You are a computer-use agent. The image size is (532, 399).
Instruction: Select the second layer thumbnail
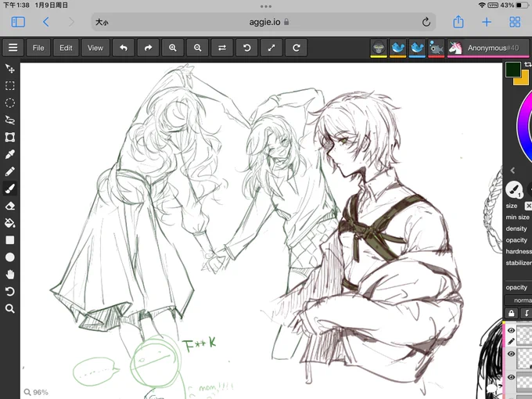(x=524, y=358)
